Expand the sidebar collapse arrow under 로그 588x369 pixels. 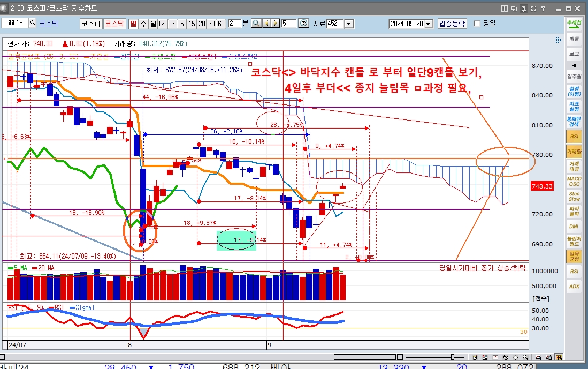tap(574, 65)
